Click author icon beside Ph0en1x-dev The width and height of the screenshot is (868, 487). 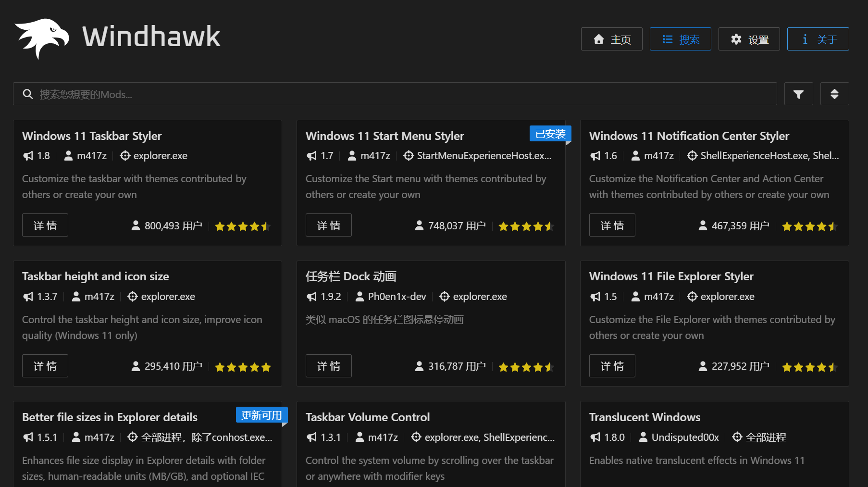point(360,297)
